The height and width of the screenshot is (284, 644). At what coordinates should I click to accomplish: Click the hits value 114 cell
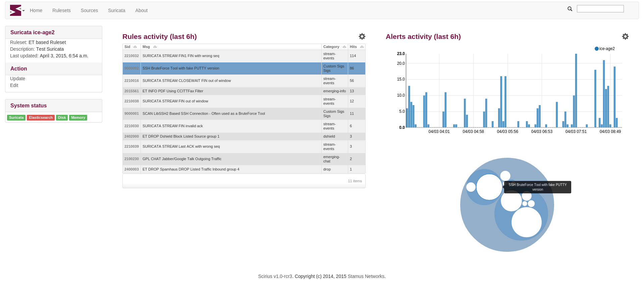click(x=357, y=56)
